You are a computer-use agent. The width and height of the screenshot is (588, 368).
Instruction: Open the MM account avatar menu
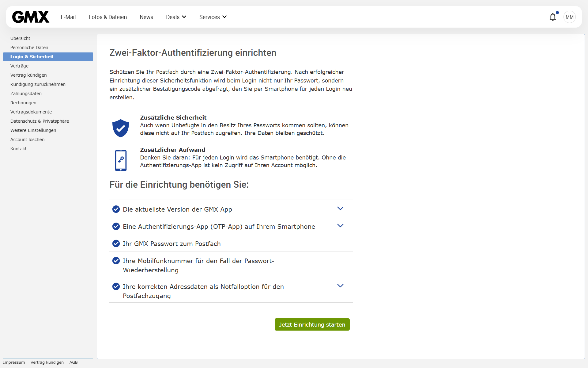click(x=569, y=17)
